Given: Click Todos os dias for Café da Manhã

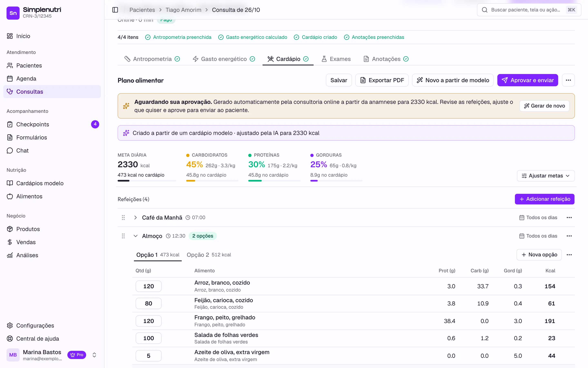Looking at the screenshot, I should tap(538, 218).
